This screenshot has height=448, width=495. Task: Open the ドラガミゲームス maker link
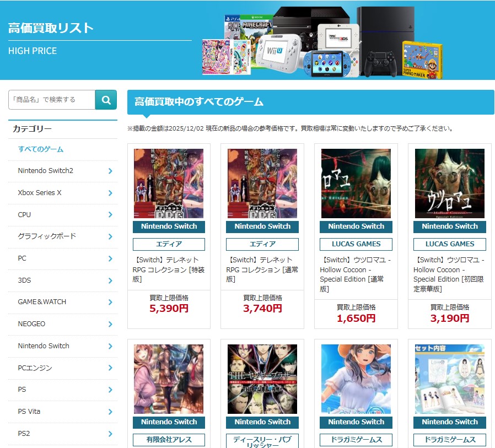(x=356, y=440)
